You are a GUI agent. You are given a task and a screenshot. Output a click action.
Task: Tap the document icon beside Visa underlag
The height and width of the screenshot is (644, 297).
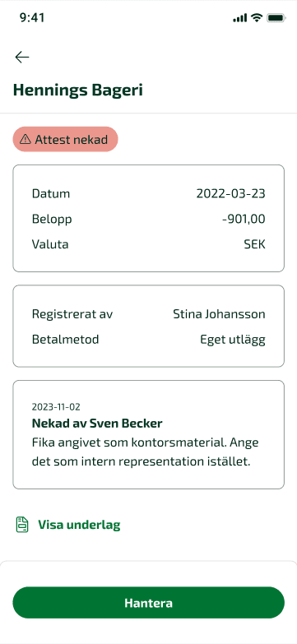(x=22, y=525)
